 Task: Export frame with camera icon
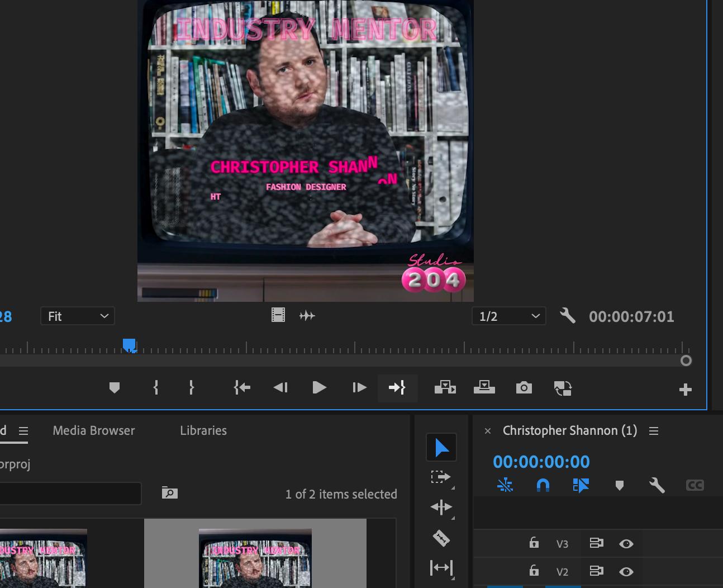pyautogui.click(x=524, y=387)
